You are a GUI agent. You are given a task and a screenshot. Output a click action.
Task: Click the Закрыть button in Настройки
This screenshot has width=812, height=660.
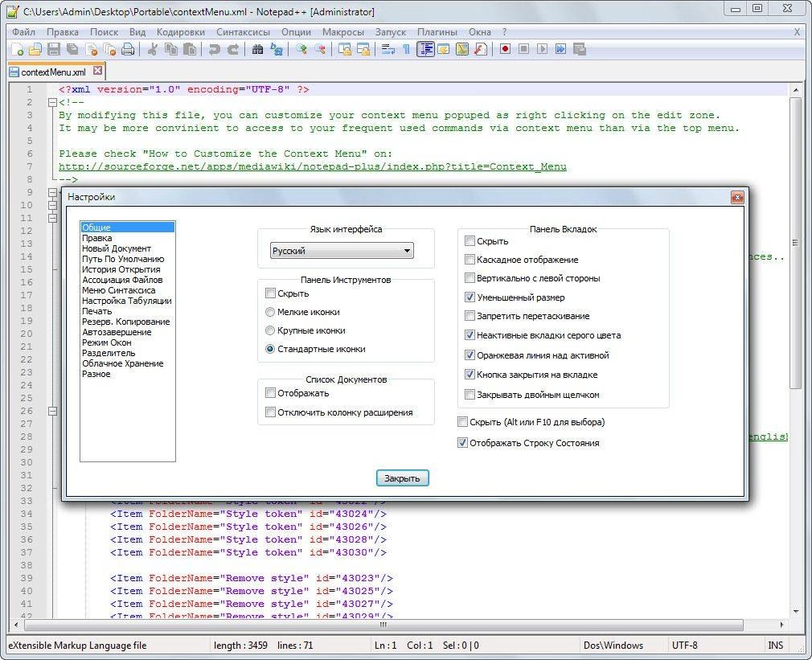point(402,478)
